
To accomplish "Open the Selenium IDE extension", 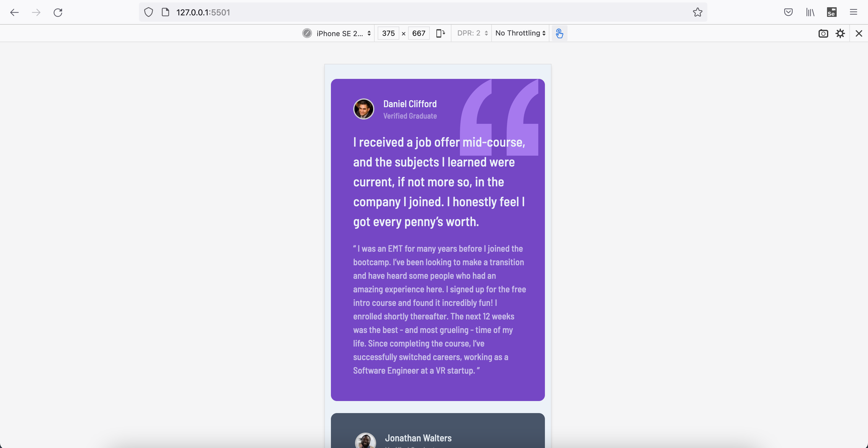I will pos(832,12).
